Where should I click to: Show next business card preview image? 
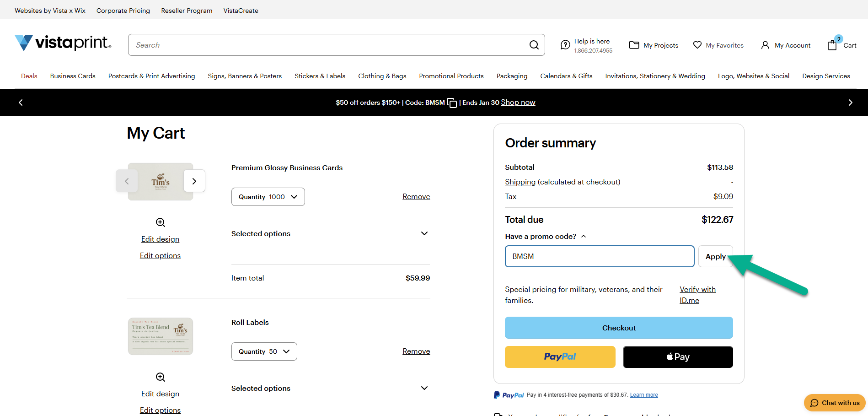click(194, 181)
